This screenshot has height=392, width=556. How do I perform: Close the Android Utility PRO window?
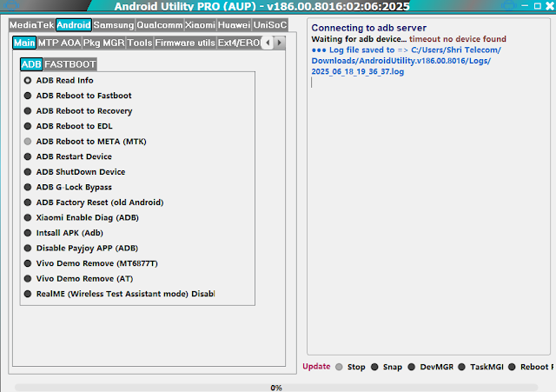(x=550, y=6)
